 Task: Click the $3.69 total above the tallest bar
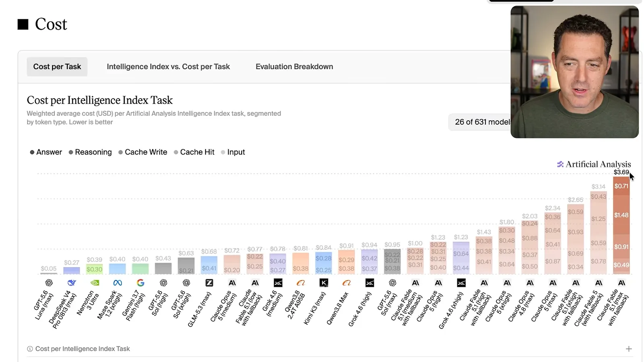(621, 172)
